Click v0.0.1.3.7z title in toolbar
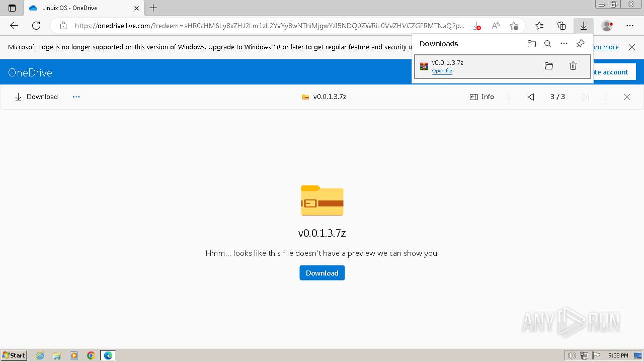644x362 pixels. coord(330,97)
